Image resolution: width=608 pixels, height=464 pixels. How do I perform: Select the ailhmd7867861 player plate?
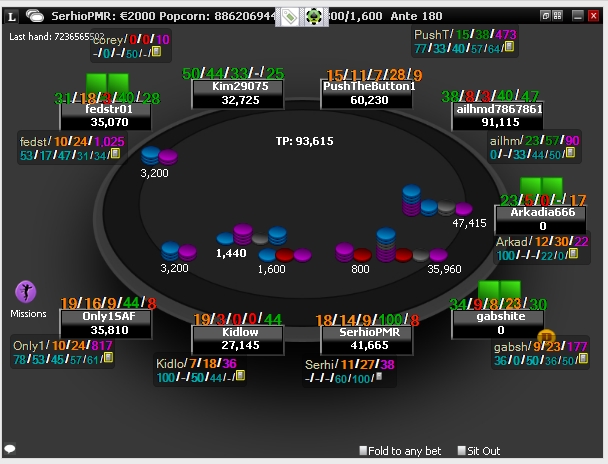[497, 116]
